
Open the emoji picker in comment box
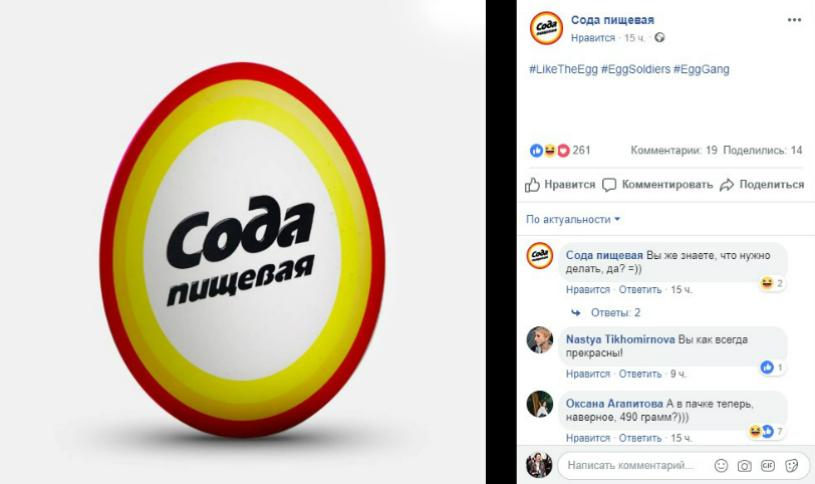pyautogui.click(x=721, y=465)
